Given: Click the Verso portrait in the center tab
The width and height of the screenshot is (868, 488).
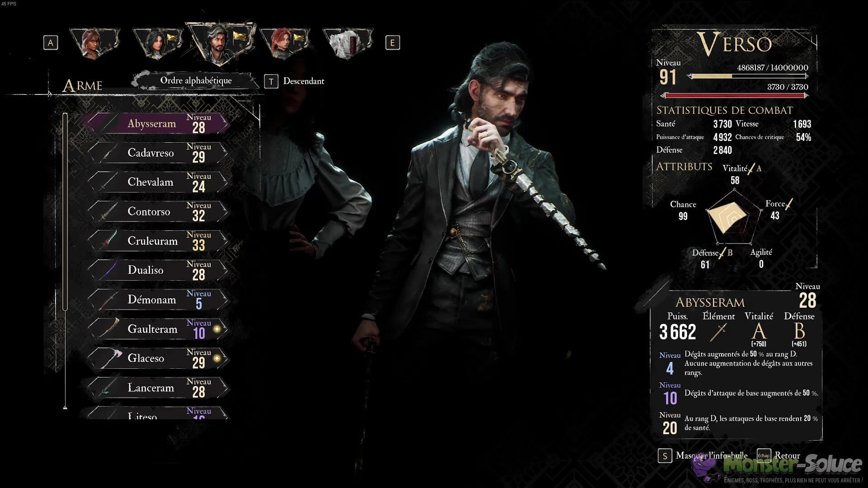Looking at the screenshot, I should [x=221, y=43].
